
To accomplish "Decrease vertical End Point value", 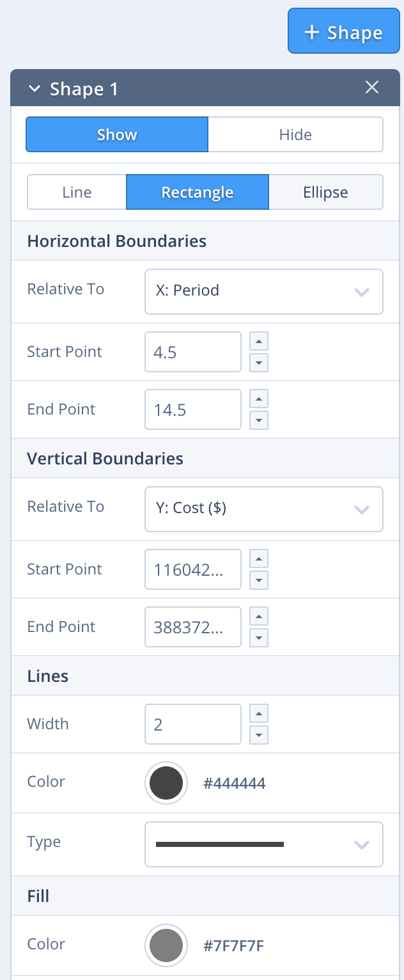I will (258, 638).
